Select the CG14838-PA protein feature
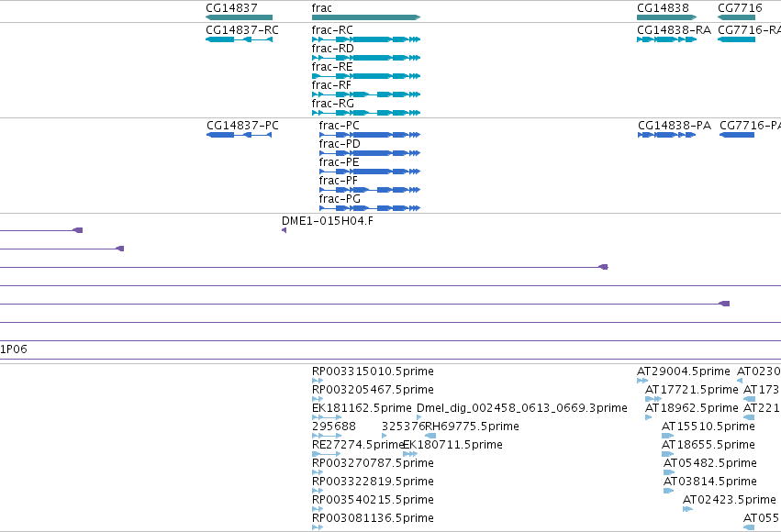781x532 pixels. 667,135
